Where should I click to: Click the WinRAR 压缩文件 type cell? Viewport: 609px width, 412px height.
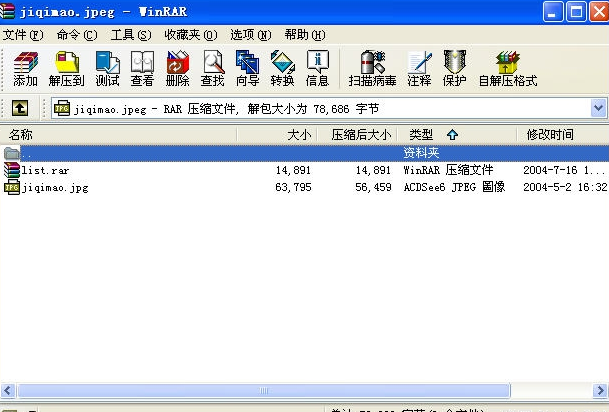click(x=448, y=170)
